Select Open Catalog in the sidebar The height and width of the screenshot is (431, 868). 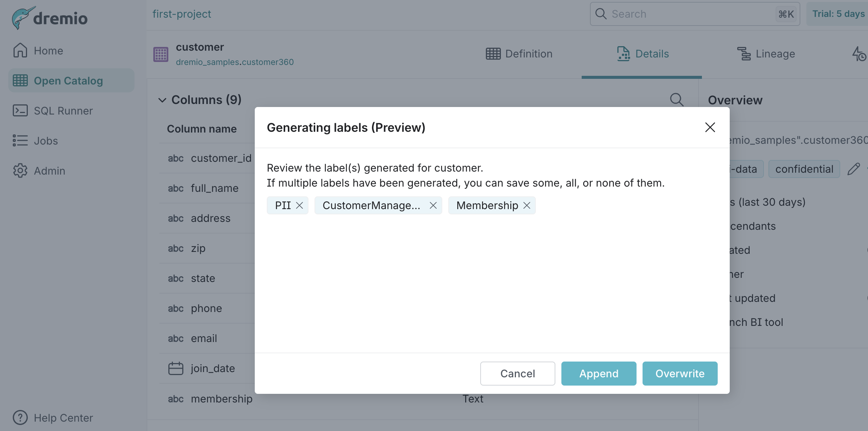(x=68, y=80)
